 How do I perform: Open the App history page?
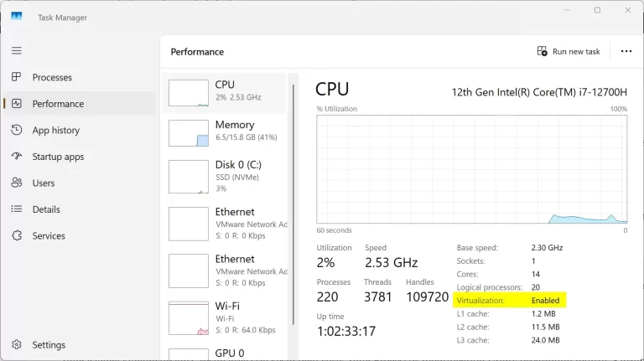(x=56, y=130)
